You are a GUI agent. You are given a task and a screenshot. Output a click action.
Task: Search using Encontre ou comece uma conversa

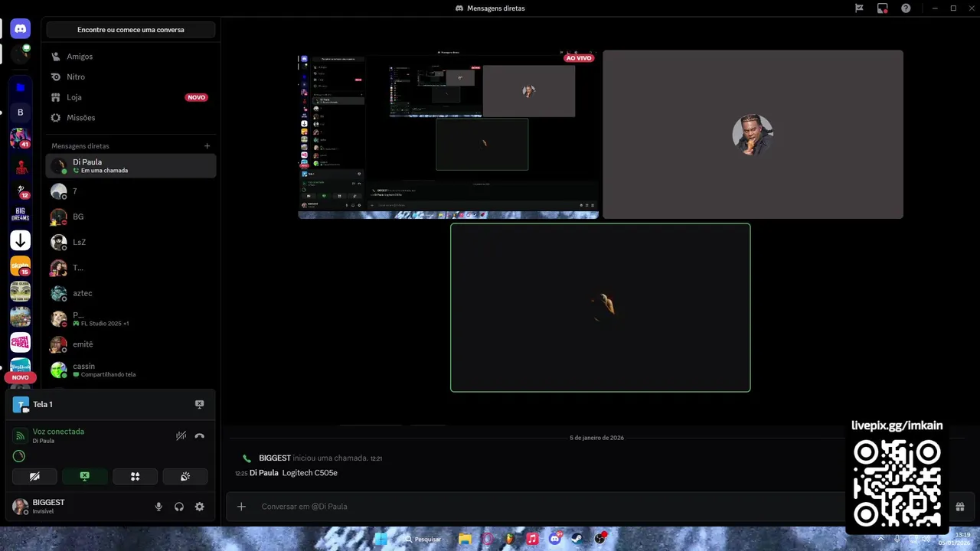pos(131,30)
